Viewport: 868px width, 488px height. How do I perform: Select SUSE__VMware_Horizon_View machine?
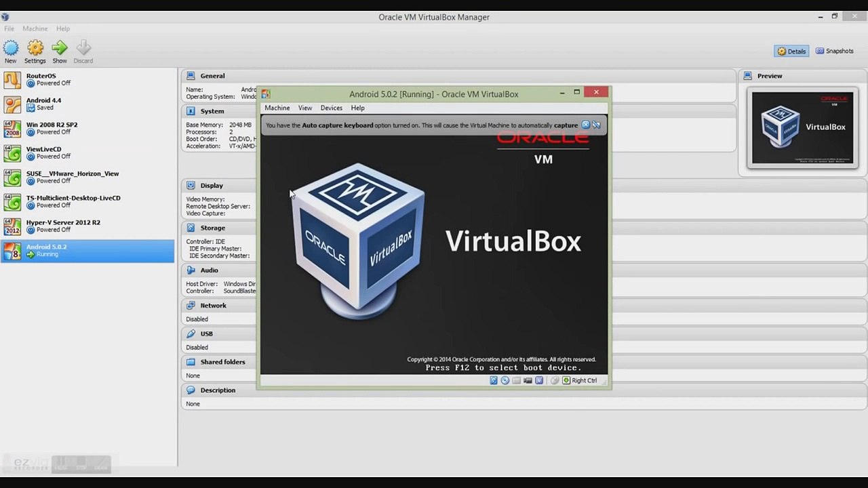[87, 178]
